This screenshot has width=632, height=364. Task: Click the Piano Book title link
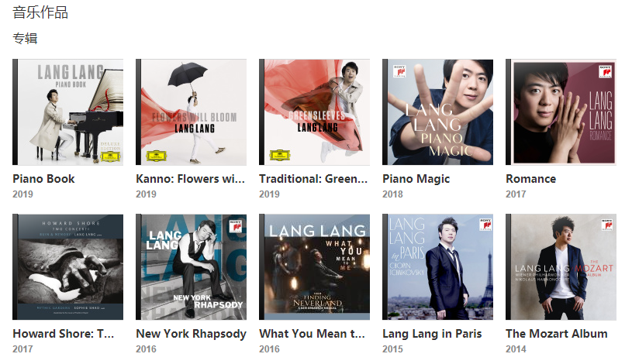click(43, 179)
